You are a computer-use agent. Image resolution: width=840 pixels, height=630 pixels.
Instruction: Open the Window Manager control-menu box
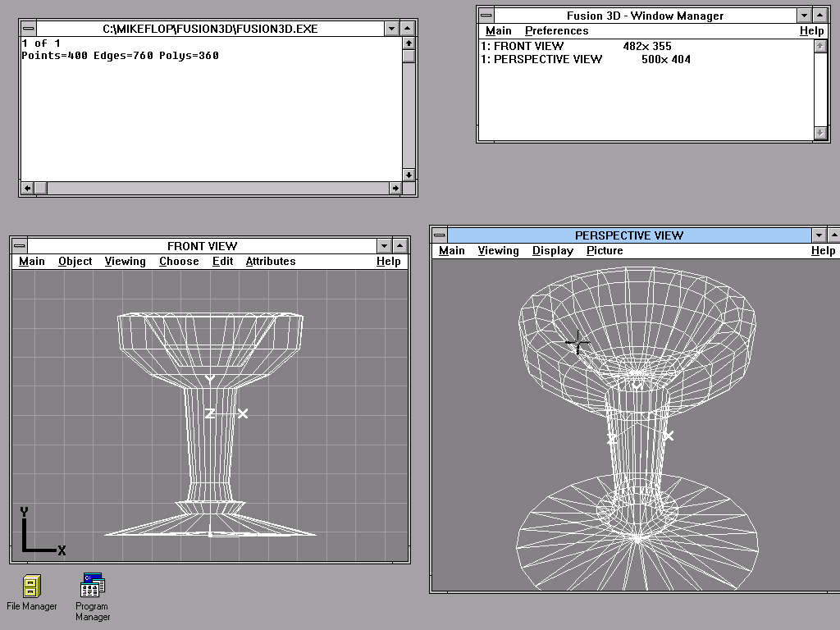[x=486, y=16]
